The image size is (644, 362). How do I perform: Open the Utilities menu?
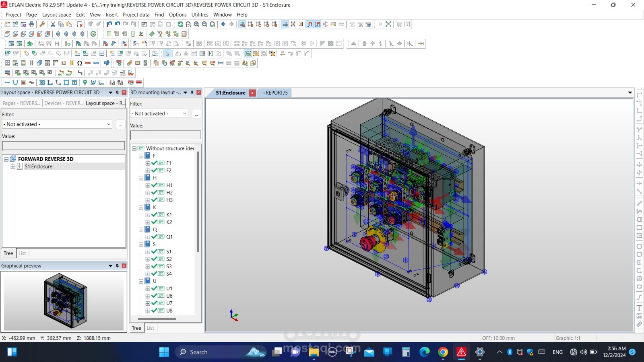pyautogui.click(x=200, y=14)
